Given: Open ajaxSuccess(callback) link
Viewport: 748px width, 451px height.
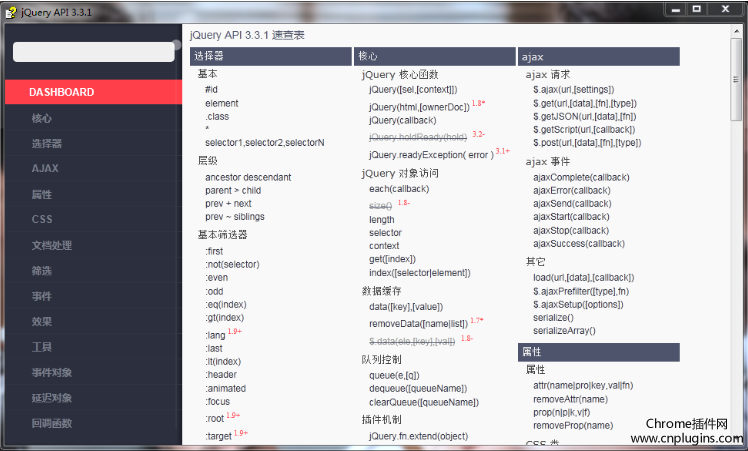Looking at the screenshot, I should tap(579, 244).
